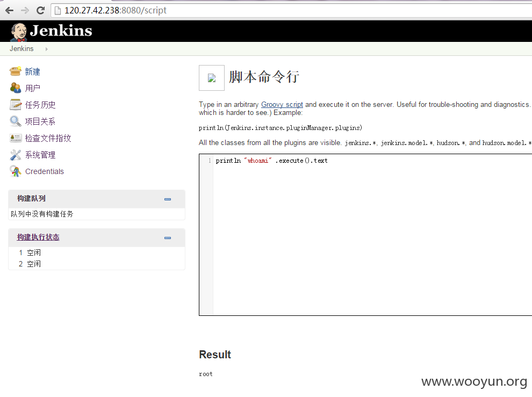
Task: Open the 用户 sidebar link
Action: click(x=33, y=88)
